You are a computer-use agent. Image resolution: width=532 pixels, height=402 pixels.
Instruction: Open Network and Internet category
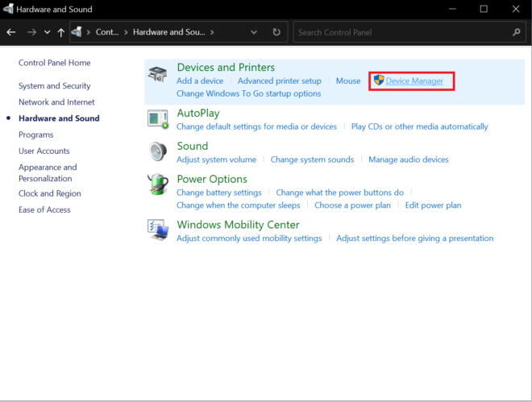[x=56, y=102]
